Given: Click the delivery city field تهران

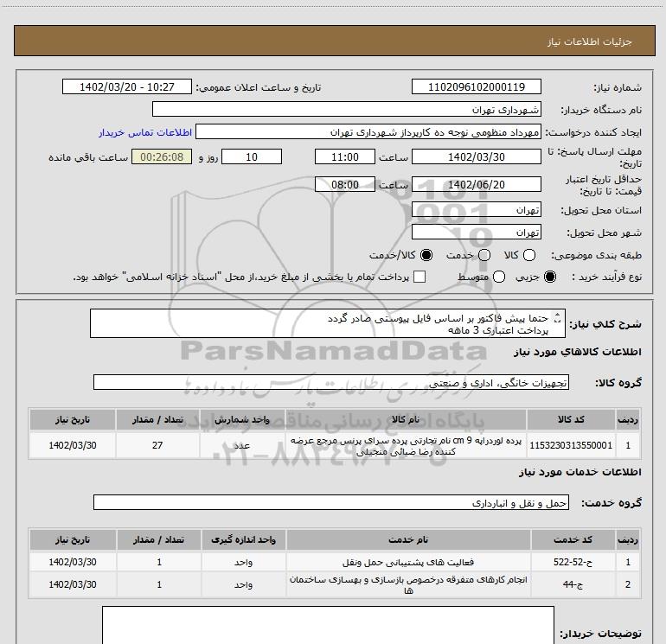Looking at the screenshot, I should 476,232.
